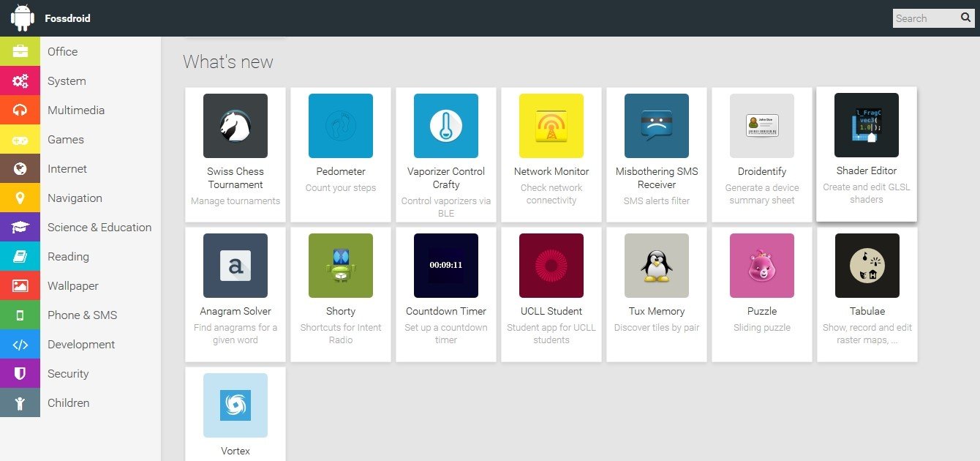The height and width of the screenshot is (461, 980).
Task: Open the Anagram Solver letter icon
Action: [x=235, y=266]
